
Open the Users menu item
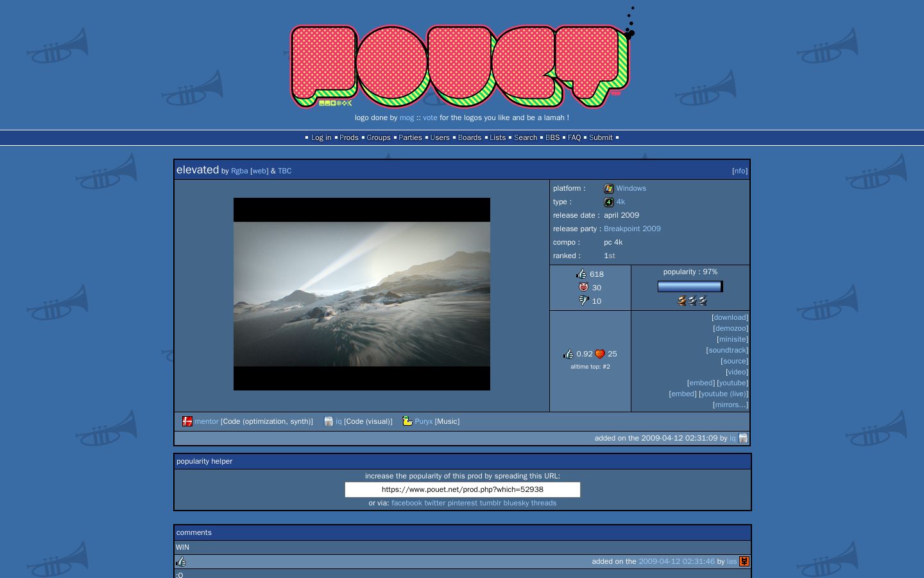(440, 137)
